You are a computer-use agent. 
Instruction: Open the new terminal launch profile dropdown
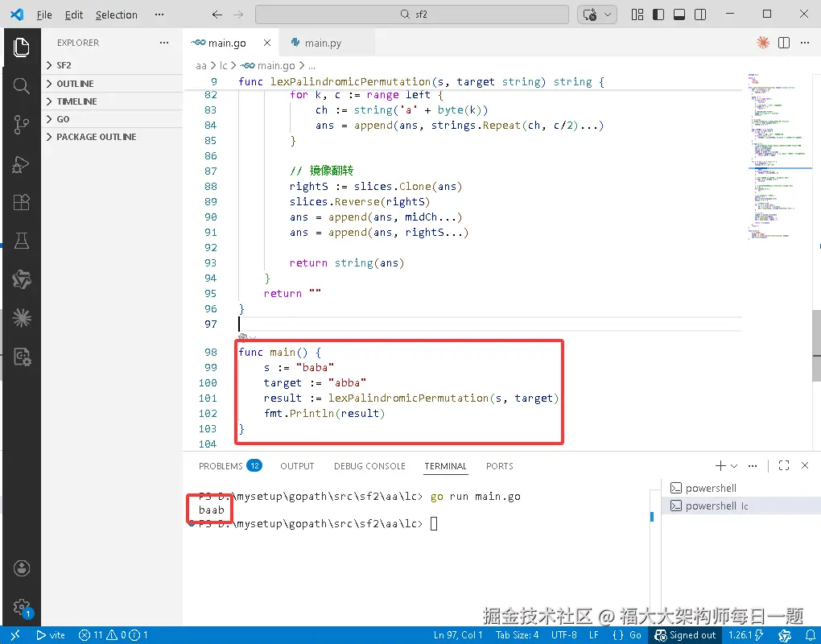tap(734, 465)
